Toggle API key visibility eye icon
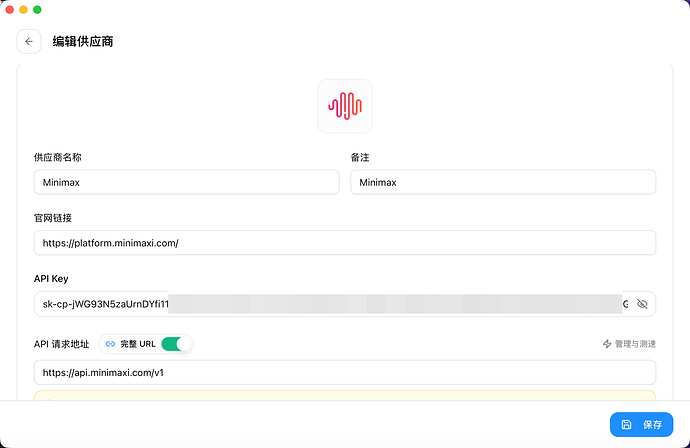 642,304
